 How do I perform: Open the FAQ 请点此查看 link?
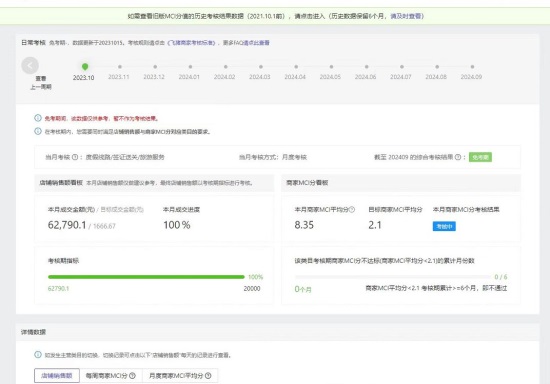256,43
